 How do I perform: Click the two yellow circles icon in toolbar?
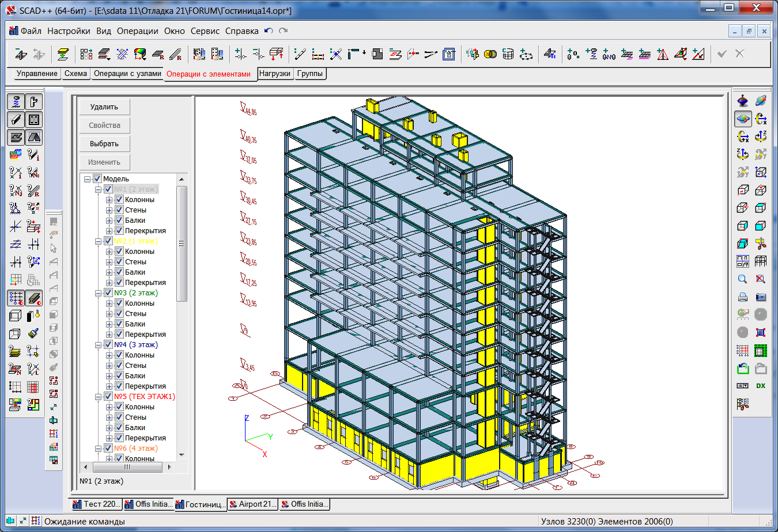490,54
